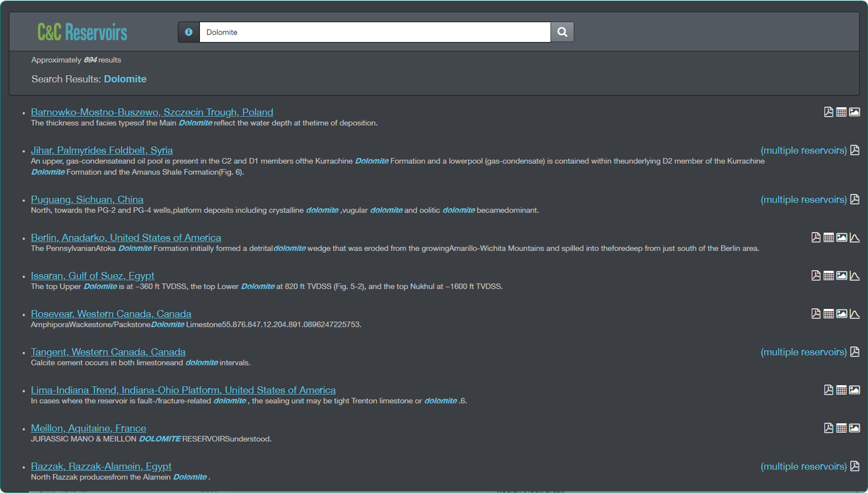
Task: Open PDF icon for Rosevear, Western Canada
Action: (816, 314)
